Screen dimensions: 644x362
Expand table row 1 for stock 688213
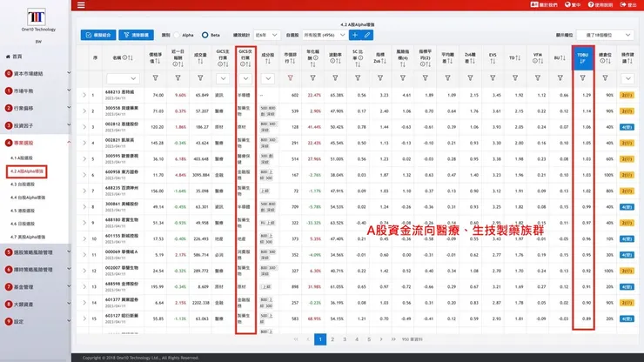84,95
